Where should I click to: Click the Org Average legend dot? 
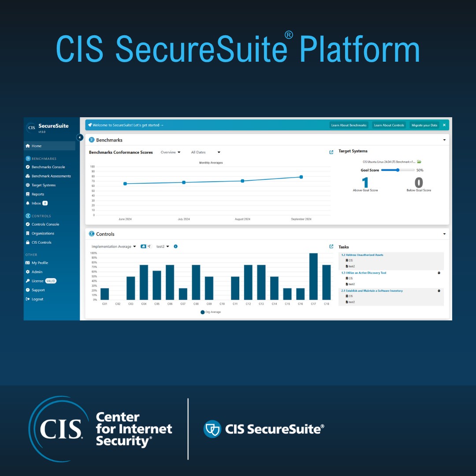[202, 312]
